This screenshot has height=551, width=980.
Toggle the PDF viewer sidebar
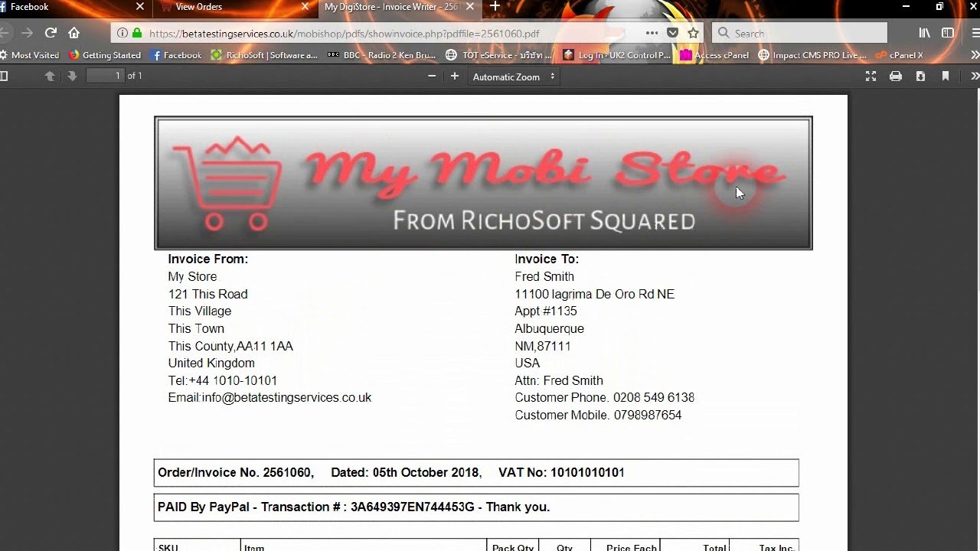[4, 76]
